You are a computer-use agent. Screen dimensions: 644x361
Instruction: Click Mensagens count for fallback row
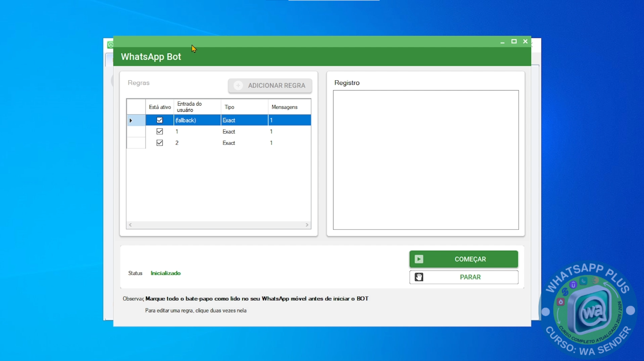tap(289, 120)
